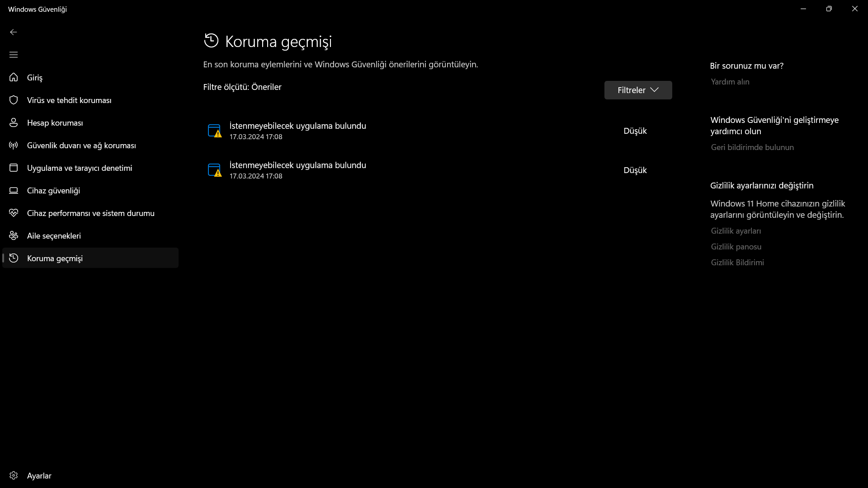The width and height of the screenshot is (868, 488).
Task: Click the Gizlilik panosu link
Action: pos(736,247)
